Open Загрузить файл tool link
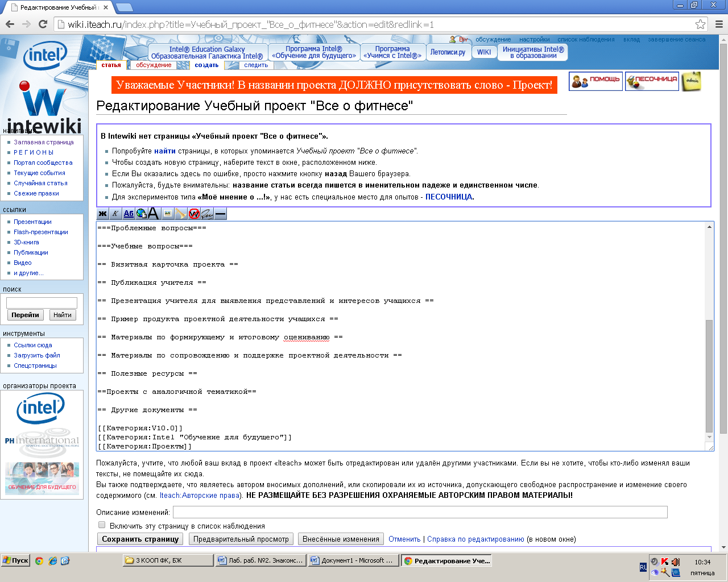 (37, 355)
